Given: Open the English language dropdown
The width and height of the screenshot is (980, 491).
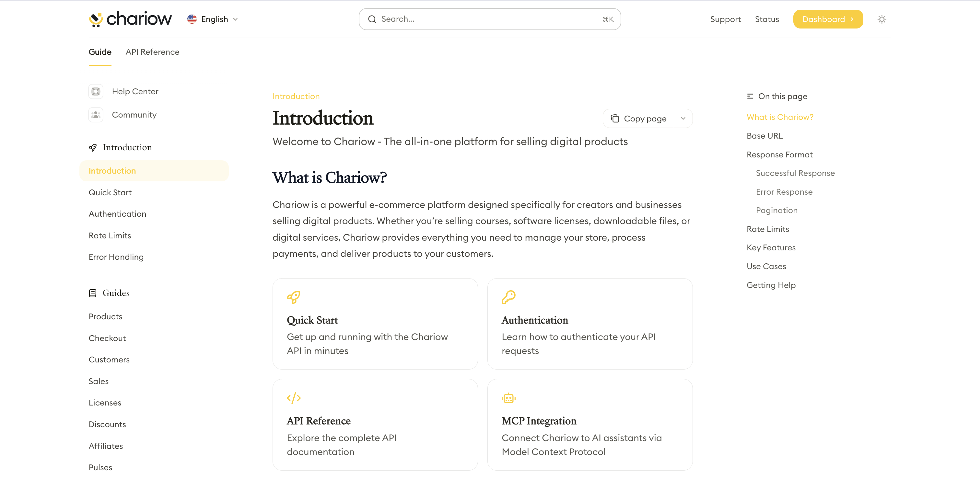Looking at the screenshot, I should point(213,19).
